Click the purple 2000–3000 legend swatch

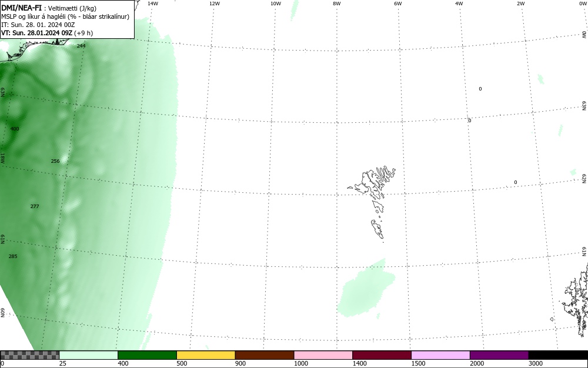click(499, 355)
